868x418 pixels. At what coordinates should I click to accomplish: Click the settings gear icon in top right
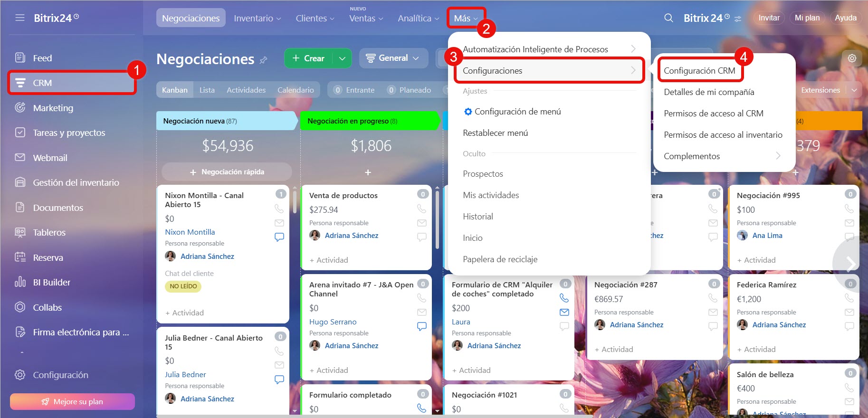click(x=852, y=58)
